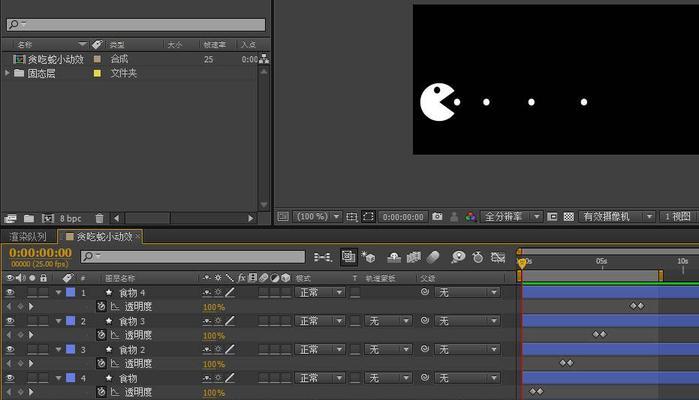Click the tan label swatch of 贪吃蛇小动效
Image resolution: width=699 pixels, height=400 pixels.
[97, 59]
